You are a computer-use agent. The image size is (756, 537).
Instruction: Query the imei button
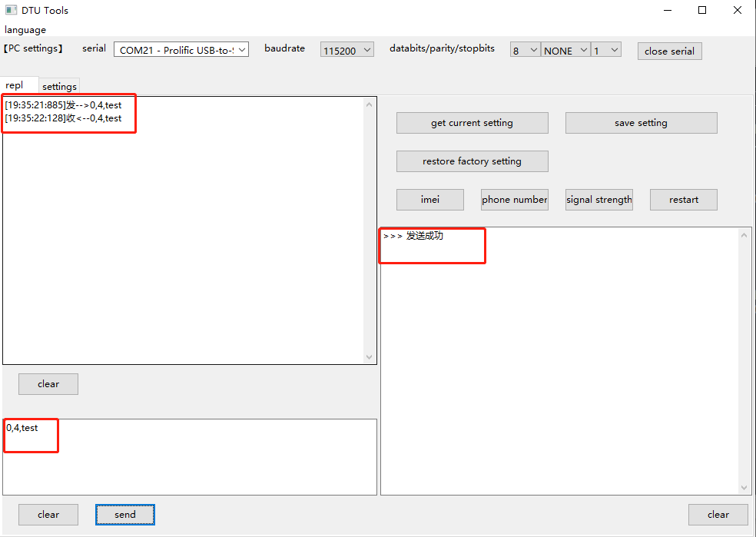click(429, 200)
